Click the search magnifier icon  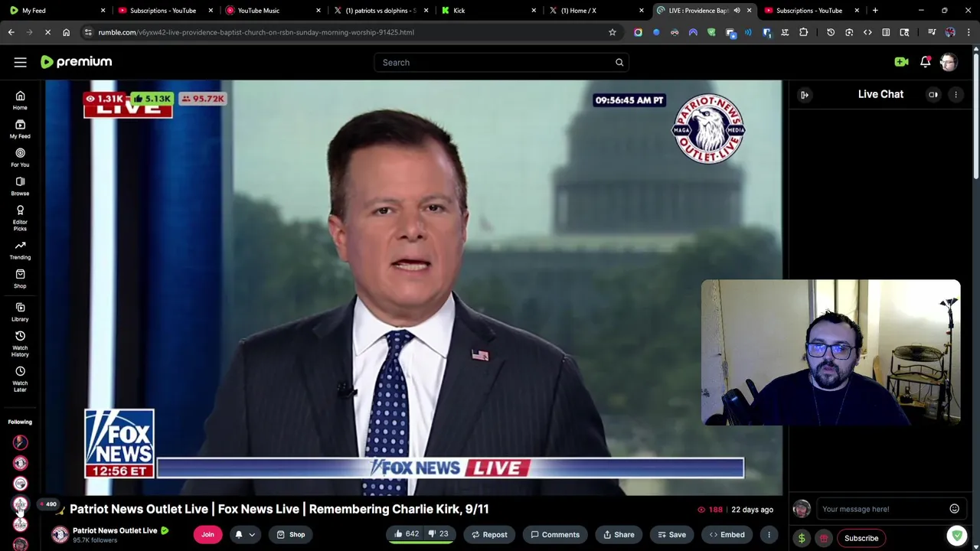[x=619, y=62]
